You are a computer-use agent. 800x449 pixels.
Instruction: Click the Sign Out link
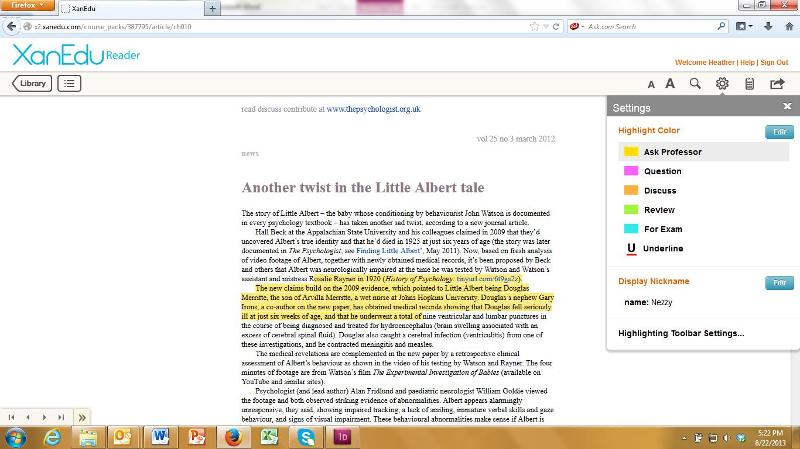[774, 62]
